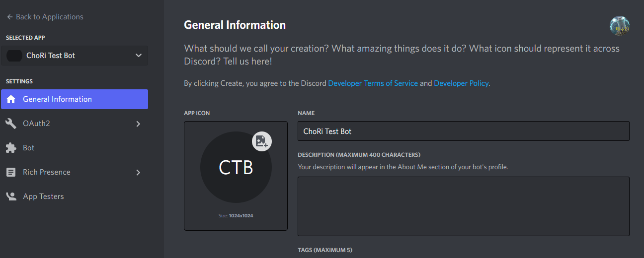
Task: Click the puzzle piece icon beside Bot
Action: (x=11, y=148)
